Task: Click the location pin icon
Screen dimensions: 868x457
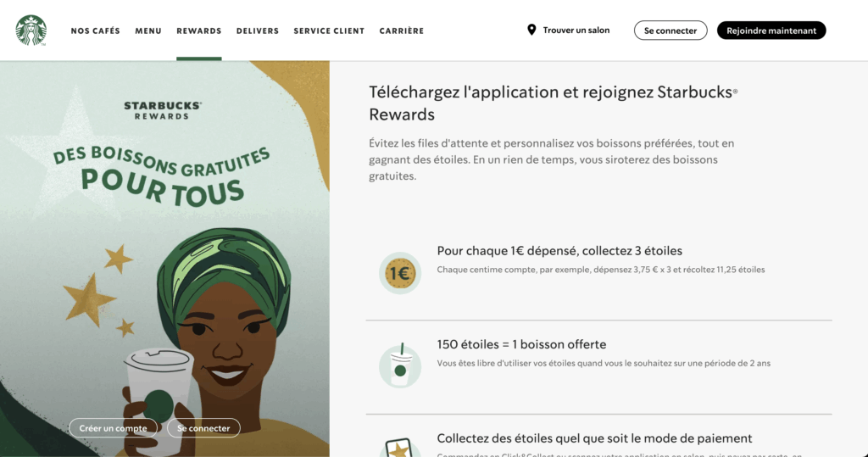Action: click(531, 30)
